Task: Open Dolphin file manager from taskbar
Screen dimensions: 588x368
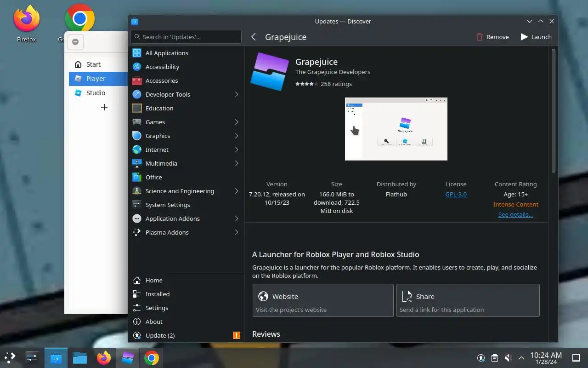Action: point(80,357)
